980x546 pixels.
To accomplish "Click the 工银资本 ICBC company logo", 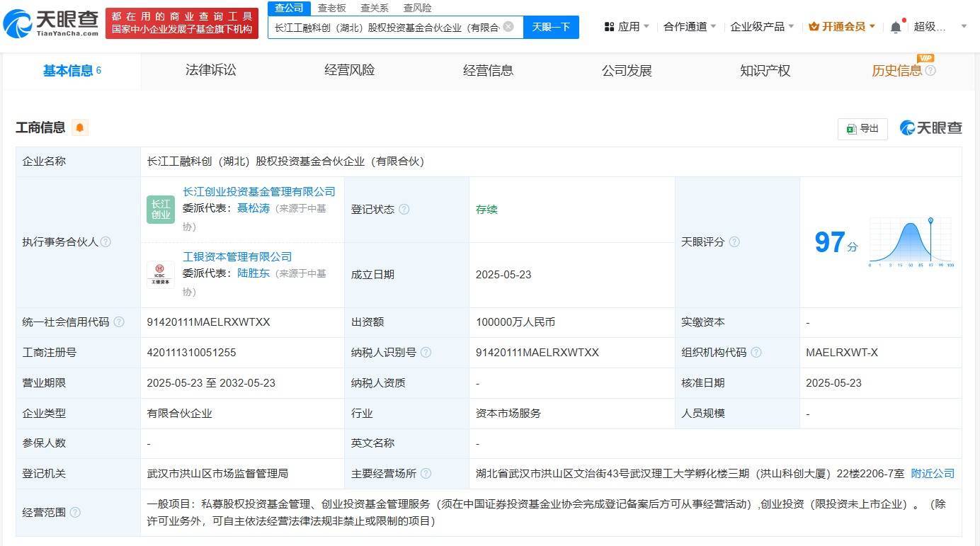I will pyautogui.click(x=161, y=275).
